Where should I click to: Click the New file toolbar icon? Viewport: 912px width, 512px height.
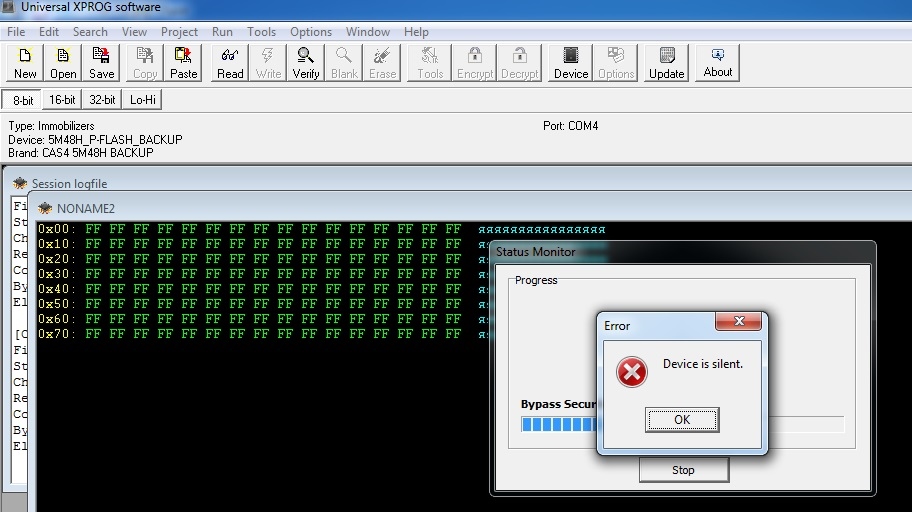[25, 63]
